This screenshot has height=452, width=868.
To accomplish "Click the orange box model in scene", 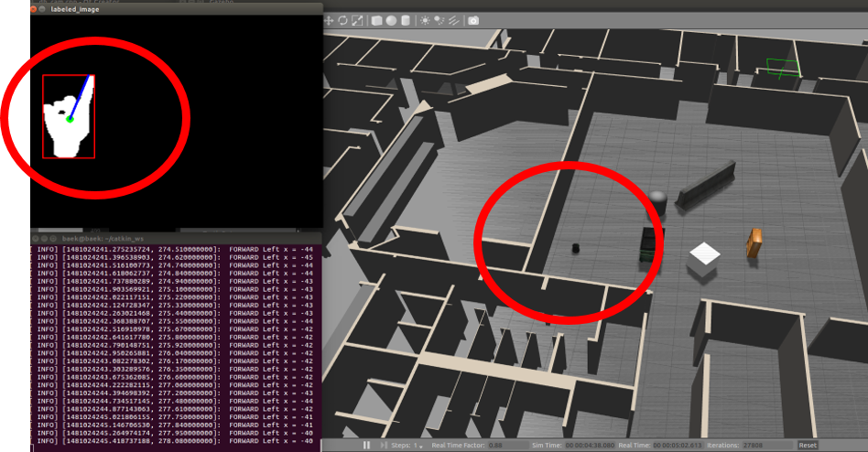I will click(x=754, y=242).
